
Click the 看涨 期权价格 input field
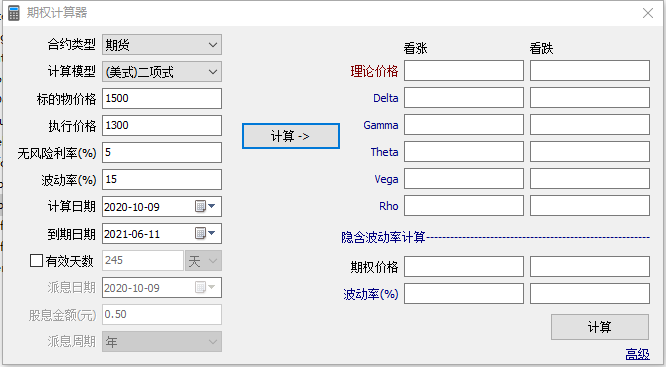464,266
